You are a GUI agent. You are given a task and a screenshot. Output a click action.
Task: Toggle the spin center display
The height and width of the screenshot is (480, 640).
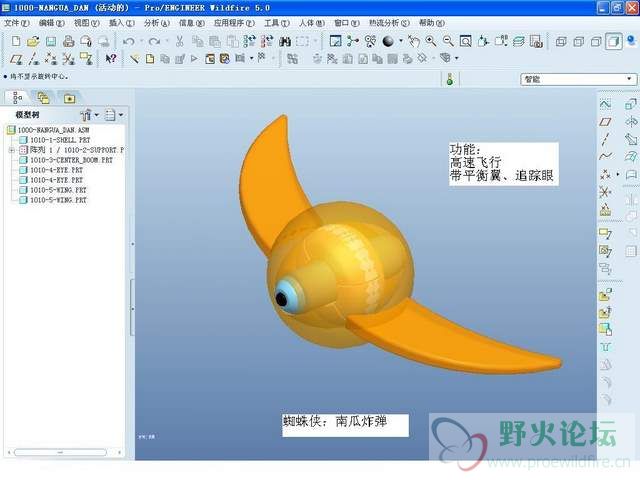coord(352,41)
